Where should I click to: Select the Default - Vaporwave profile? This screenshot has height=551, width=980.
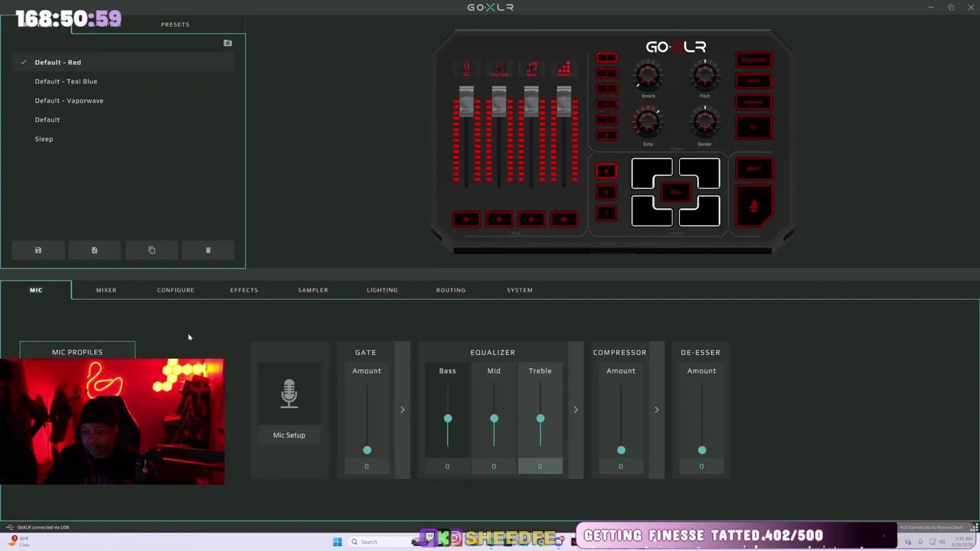tap(123, 100)
